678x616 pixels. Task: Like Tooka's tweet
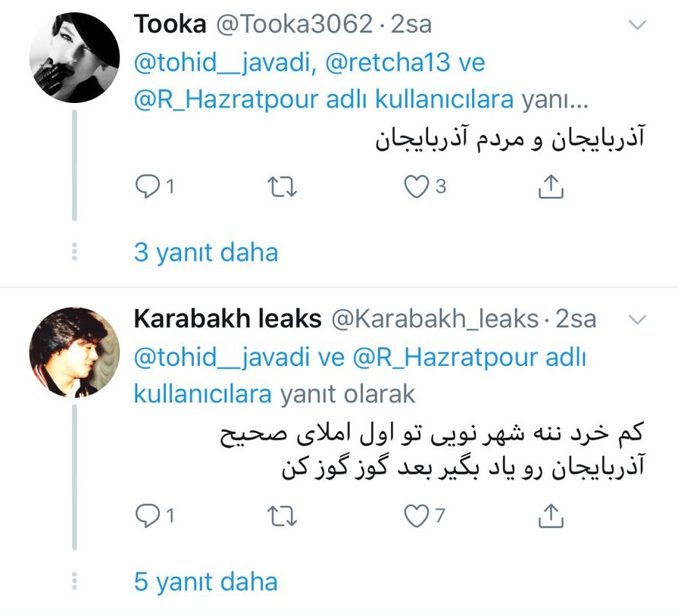416,186
